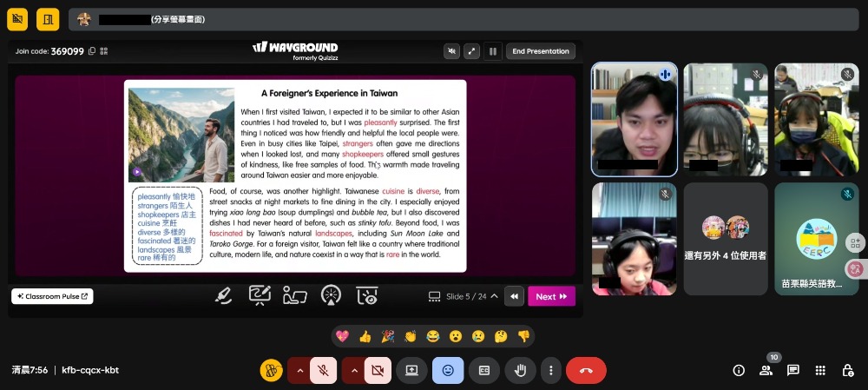The height and width of the screenshot is (390, 868).
Task: Open the whiteboard drawing tool icon
Action: tap(260, 296)
